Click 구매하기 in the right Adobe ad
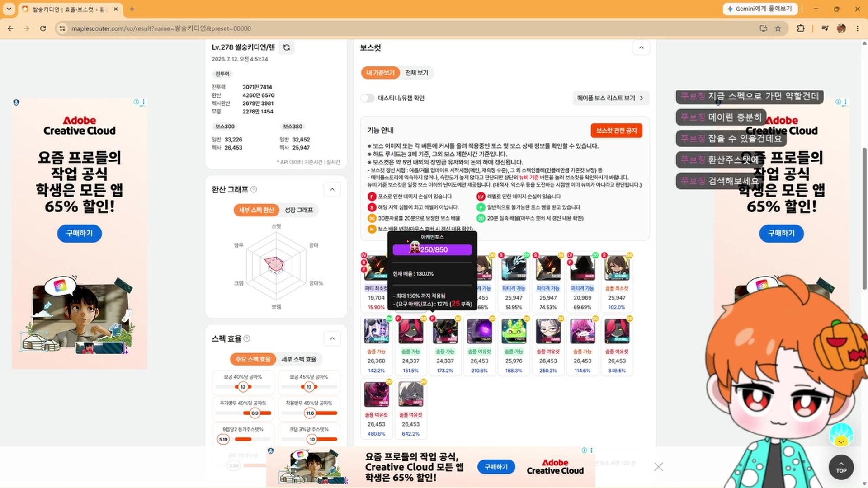 [x=781, y=233]
